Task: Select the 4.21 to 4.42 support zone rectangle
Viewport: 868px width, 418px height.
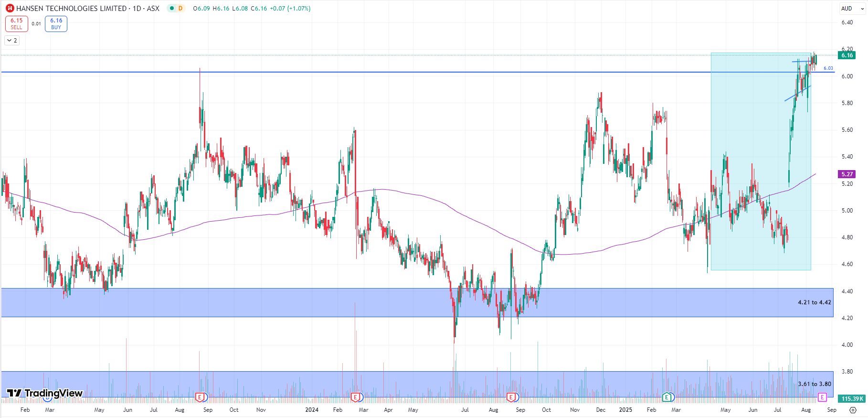Action: (382, 302)
